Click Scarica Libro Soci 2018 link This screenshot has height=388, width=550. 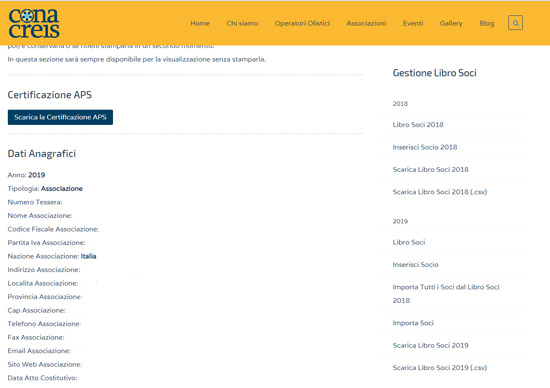pyautogui.click(x=430, y=169)
